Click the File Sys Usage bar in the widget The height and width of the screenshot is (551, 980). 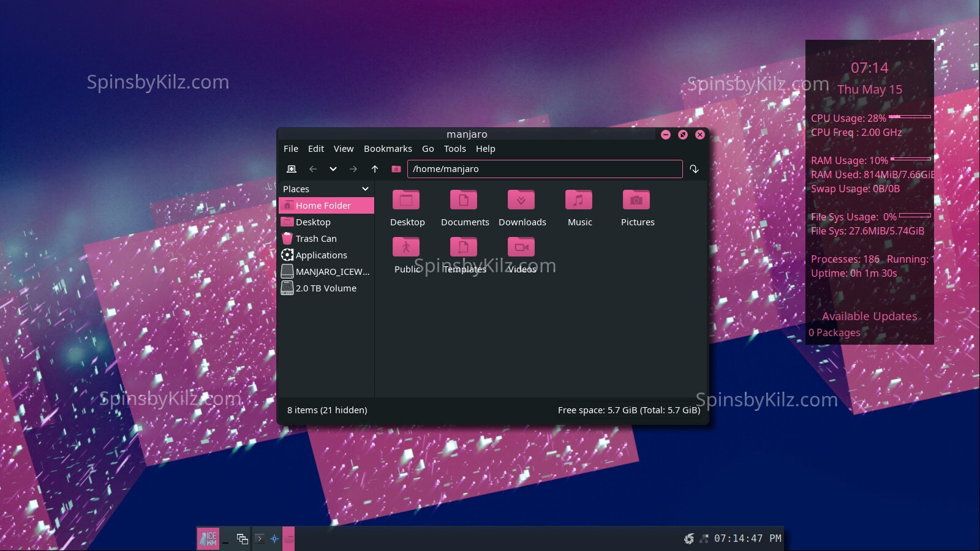pos(915,215)
